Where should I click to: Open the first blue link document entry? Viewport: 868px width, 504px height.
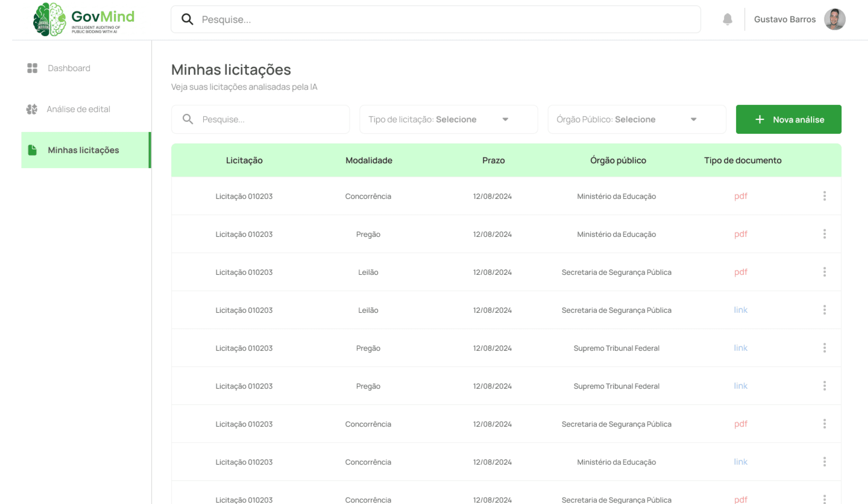(741, 310)
